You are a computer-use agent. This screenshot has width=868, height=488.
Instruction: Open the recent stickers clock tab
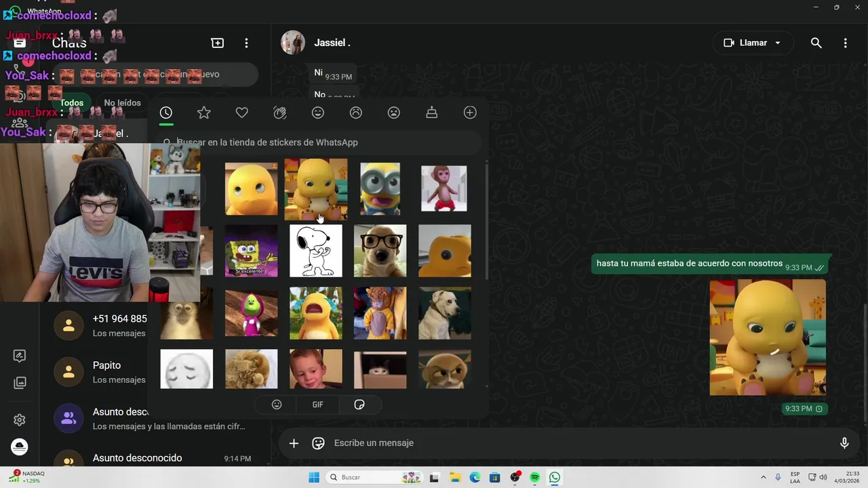[x=166, y=113]
